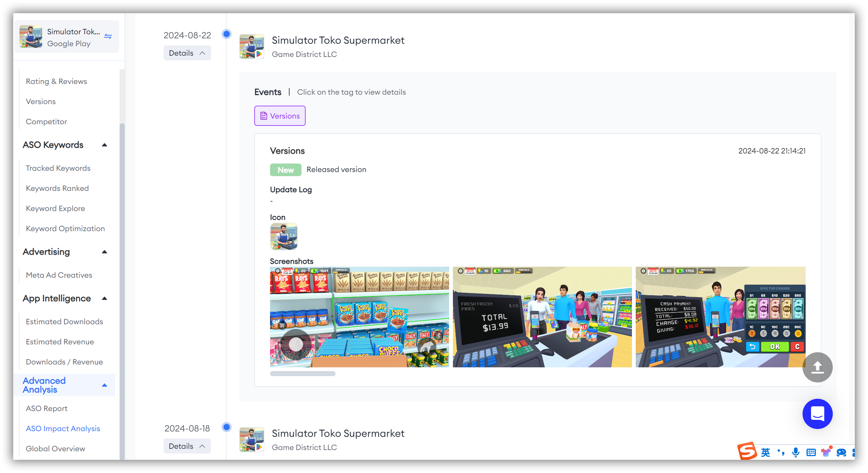Collapse the ASO Keywords section
The height and width of the screenshot is (473, 868).
pos(104,144)
